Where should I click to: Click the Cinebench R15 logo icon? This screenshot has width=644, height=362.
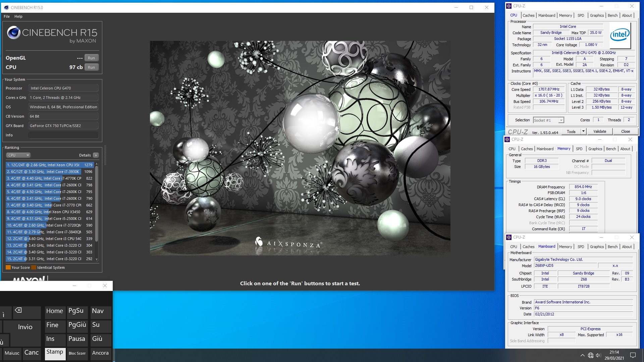pos(14,33)
